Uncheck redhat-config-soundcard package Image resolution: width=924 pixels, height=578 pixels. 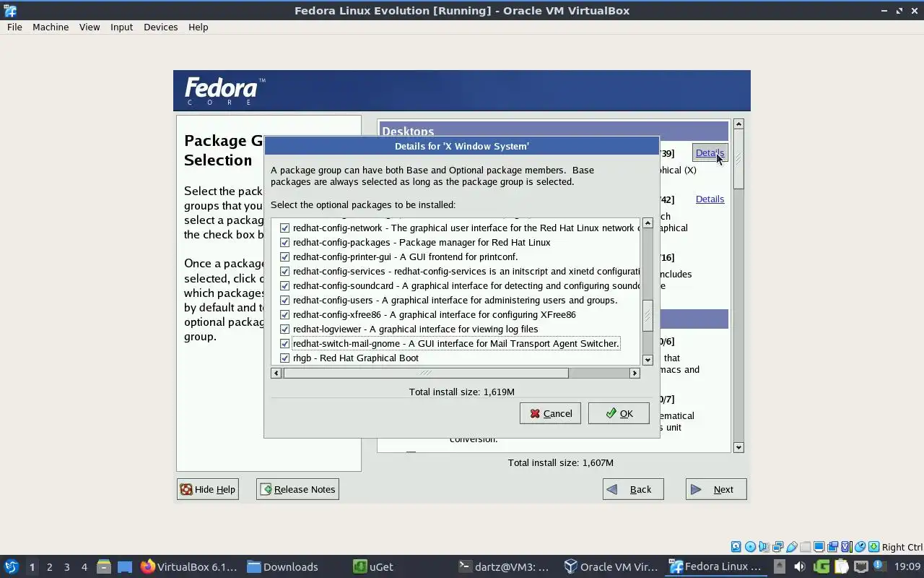click(284, 285)
